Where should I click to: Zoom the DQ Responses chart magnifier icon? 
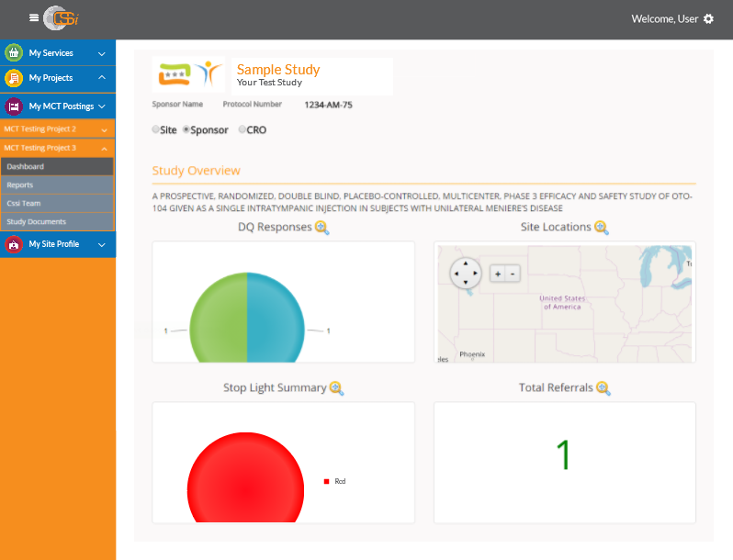(x=322, y=228)
